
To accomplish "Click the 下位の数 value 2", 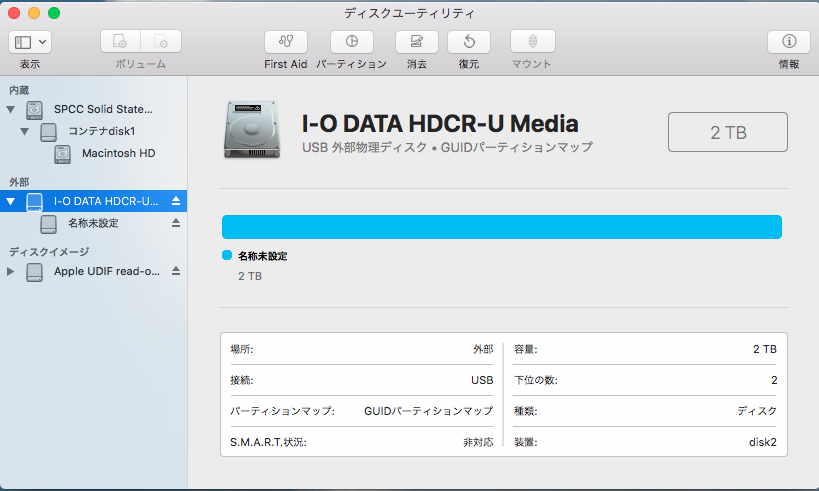I will coord(774,380).
